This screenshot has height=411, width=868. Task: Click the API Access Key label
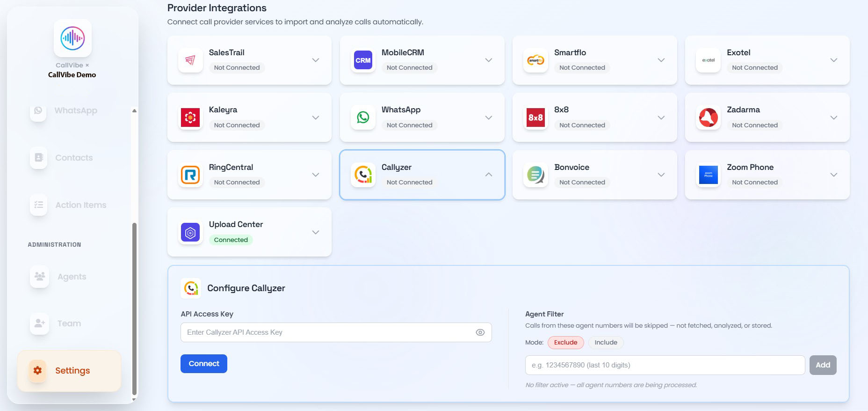[x=207, y=314]
